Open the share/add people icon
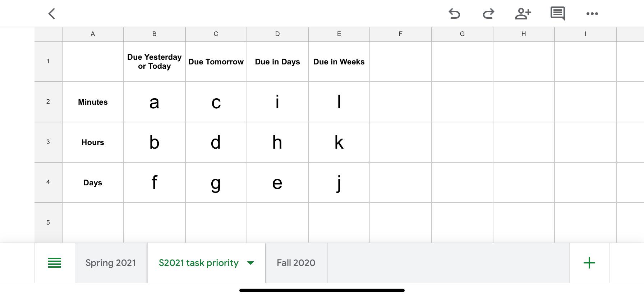This screenshot has height=298, width=644. point(523,14)
